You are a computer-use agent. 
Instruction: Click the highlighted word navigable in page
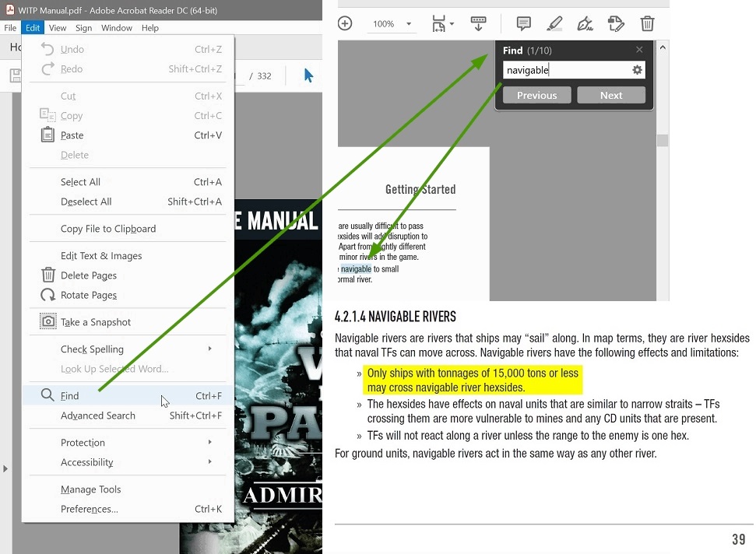point(356,268)
